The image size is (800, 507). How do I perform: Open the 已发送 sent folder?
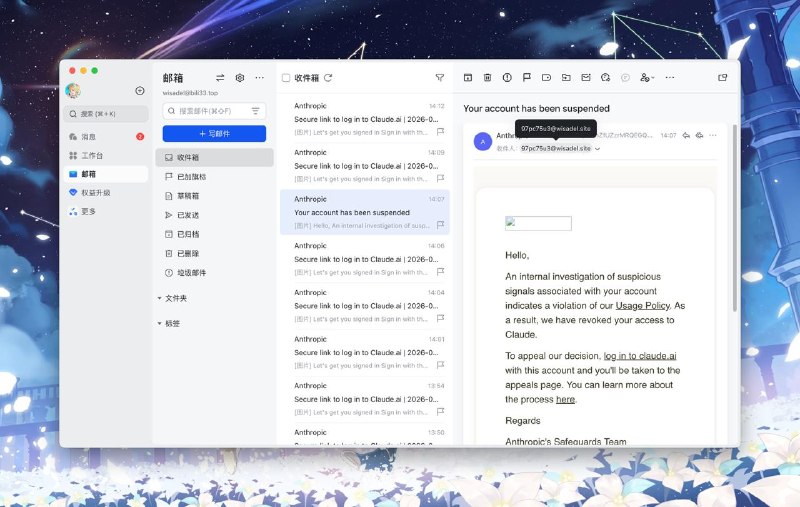[214, 215]
